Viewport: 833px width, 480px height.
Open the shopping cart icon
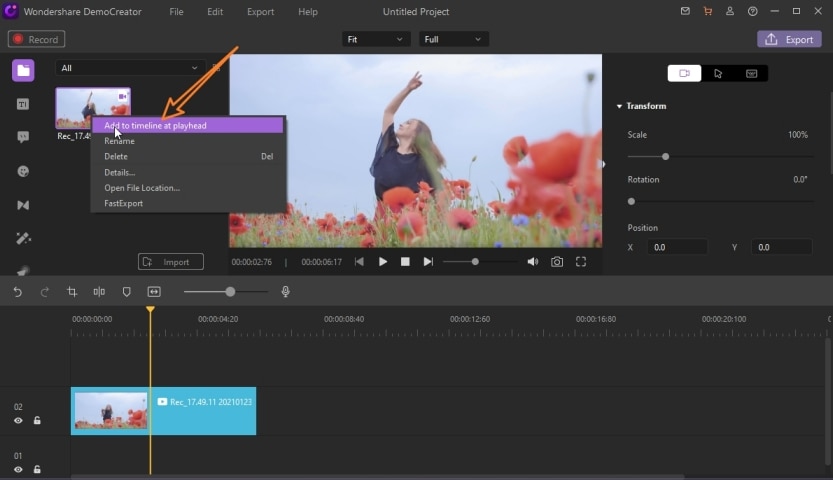[708, 11]
